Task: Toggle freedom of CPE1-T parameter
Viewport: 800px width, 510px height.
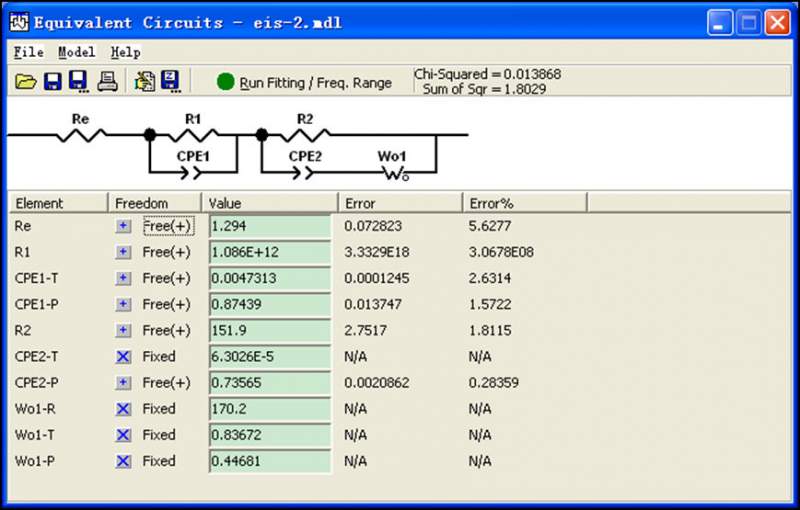Action: tap(123, 278)
